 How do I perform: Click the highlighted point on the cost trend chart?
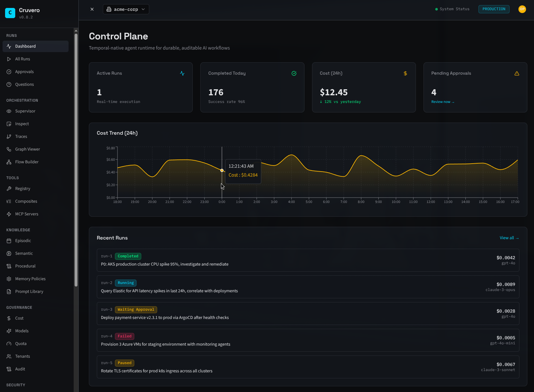pyautogui.click(x=222, y=171)
